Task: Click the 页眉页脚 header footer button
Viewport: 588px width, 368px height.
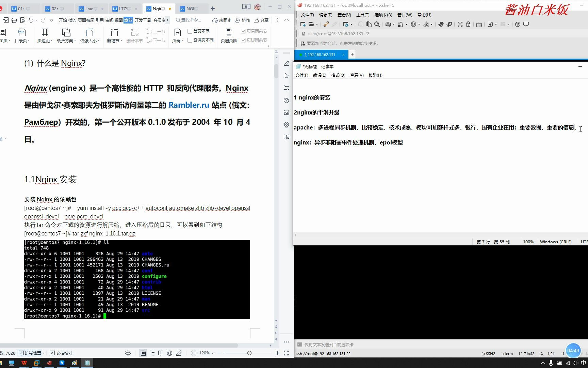Action: (229, 35)
